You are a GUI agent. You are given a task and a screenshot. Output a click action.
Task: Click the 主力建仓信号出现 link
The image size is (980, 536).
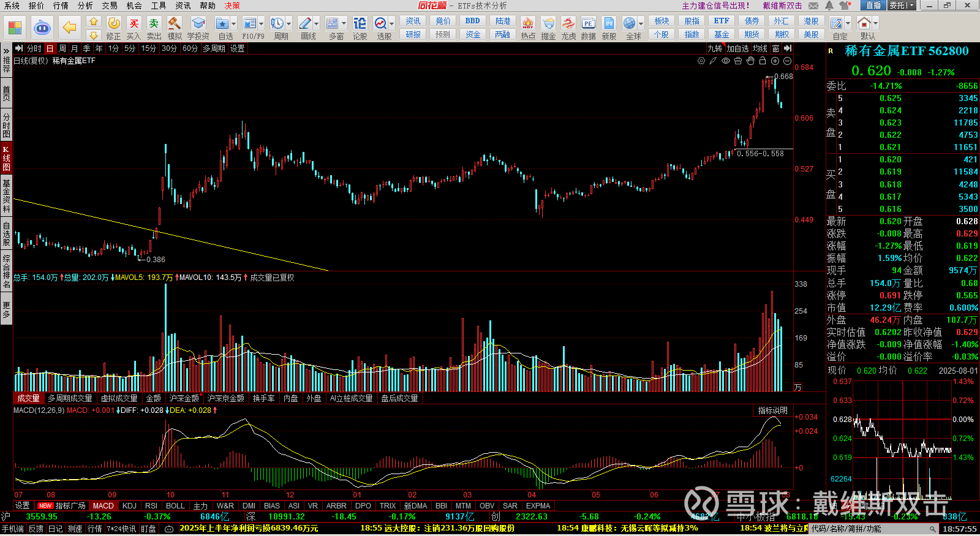tap(715, 6)
